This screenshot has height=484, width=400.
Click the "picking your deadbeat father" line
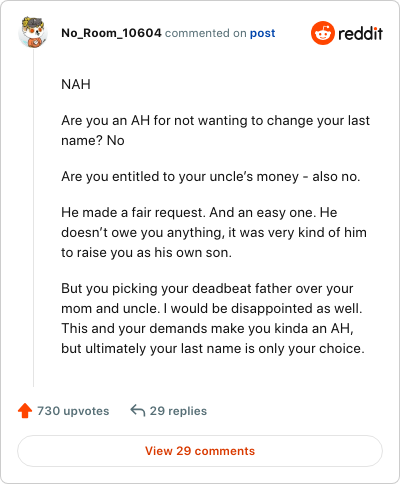pos(207,288)
